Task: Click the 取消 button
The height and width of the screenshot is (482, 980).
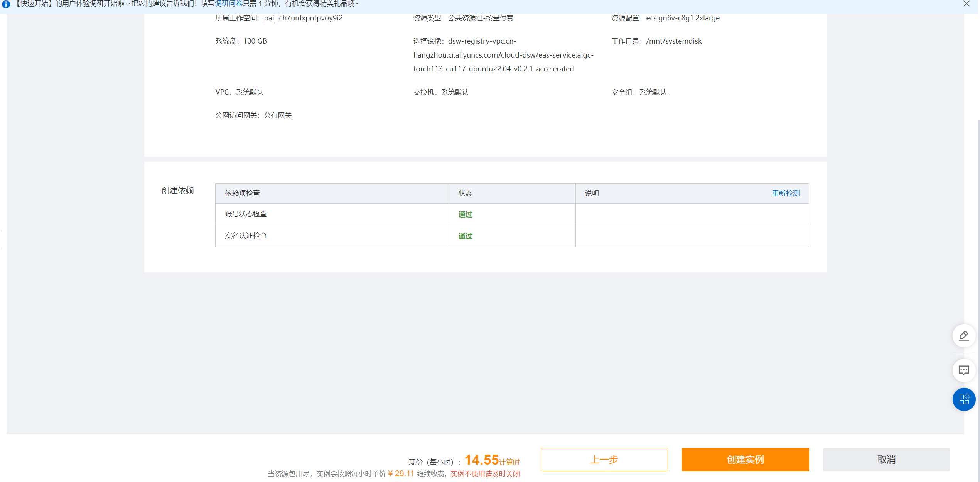Action: point(886,459)
